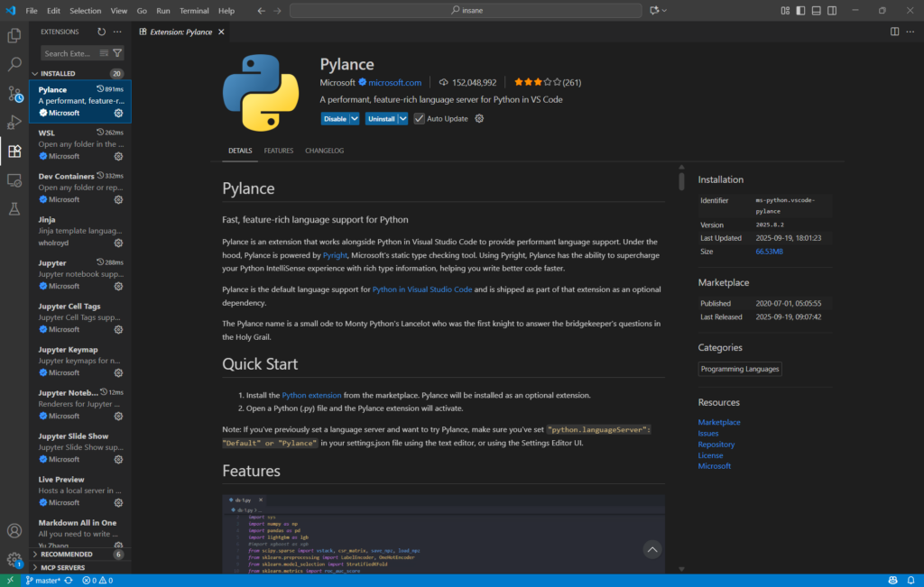The height and width of the screenshot is (587, 924).
Task: Open the Source Control view
Action: pyautogui.click(x=14, y=94)
